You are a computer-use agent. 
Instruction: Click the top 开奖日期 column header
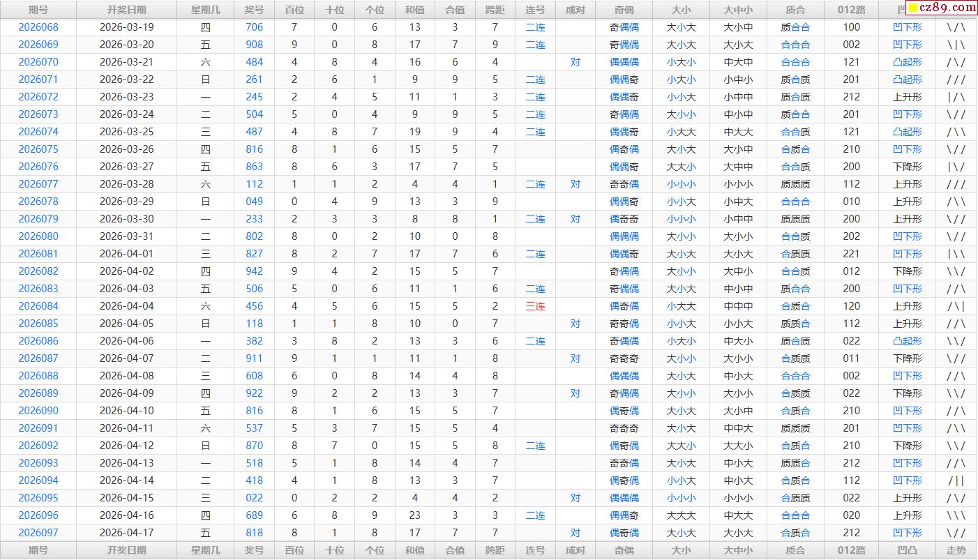tap(127, 10)
